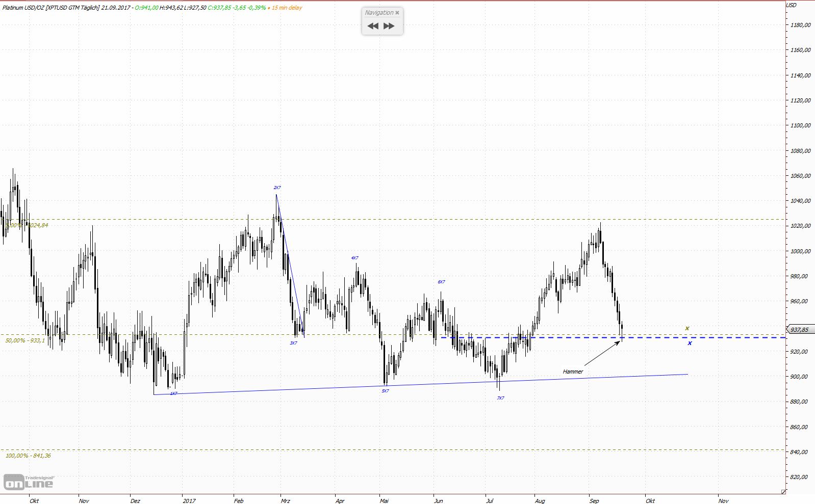Select the Hammer annotation text
Screen dimensions: 815x504
(573, 372)
